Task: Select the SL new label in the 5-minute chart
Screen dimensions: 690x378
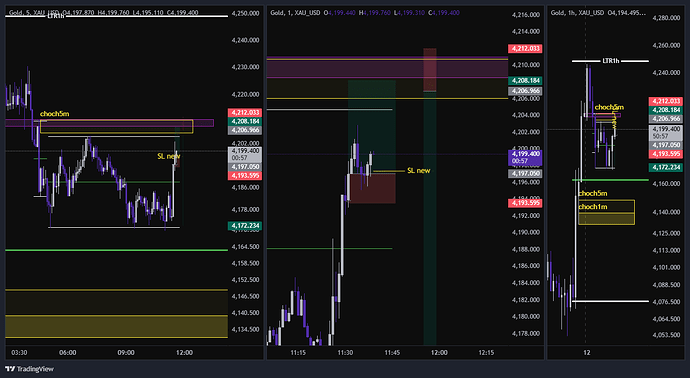Action: tap(169, 156)
